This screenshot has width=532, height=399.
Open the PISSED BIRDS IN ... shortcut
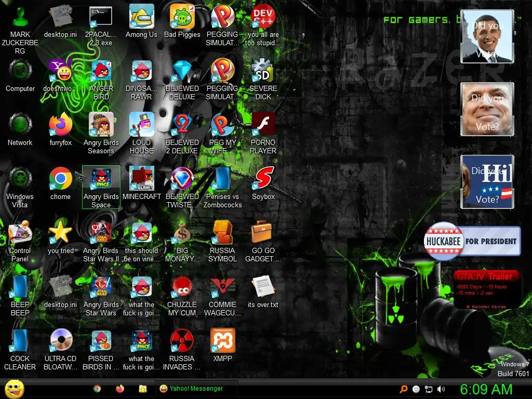coord(101,350)
